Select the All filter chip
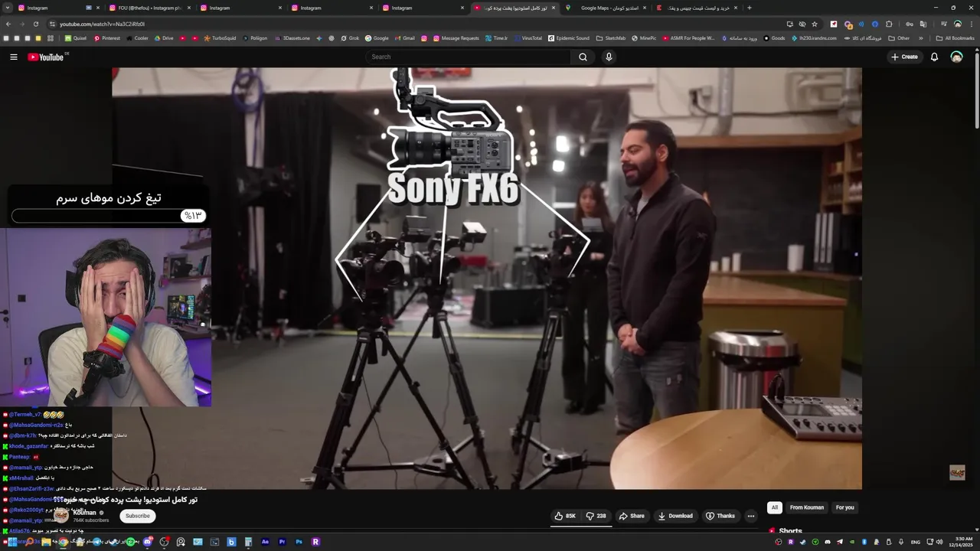Viewport: 980px width, 551px height. coord(775,507)
